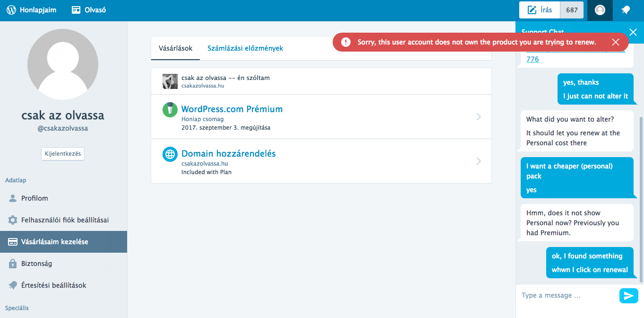Open Honlapjaim from the top bar
644x318 pixels.
tap(32, 10)
